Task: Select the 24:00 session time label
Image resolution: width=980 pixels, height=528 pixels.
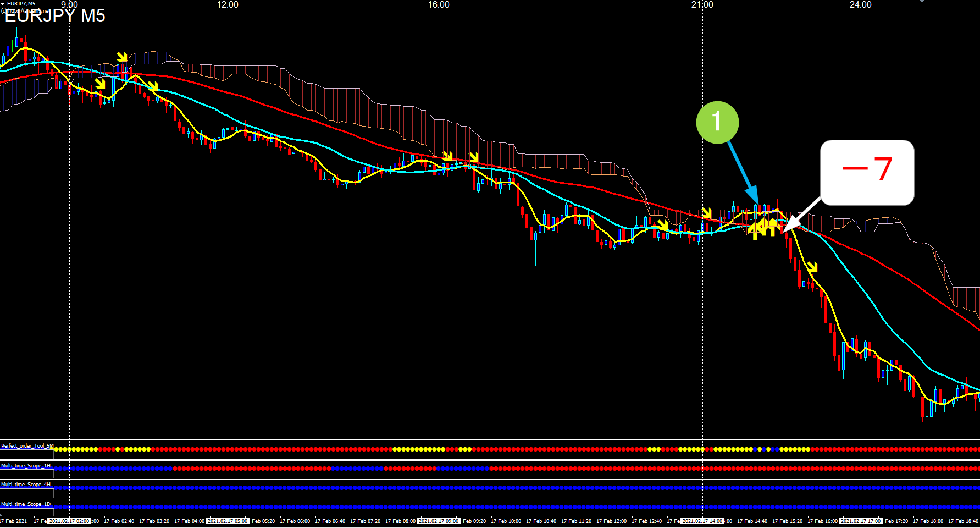Action: [x=861, y=5]
